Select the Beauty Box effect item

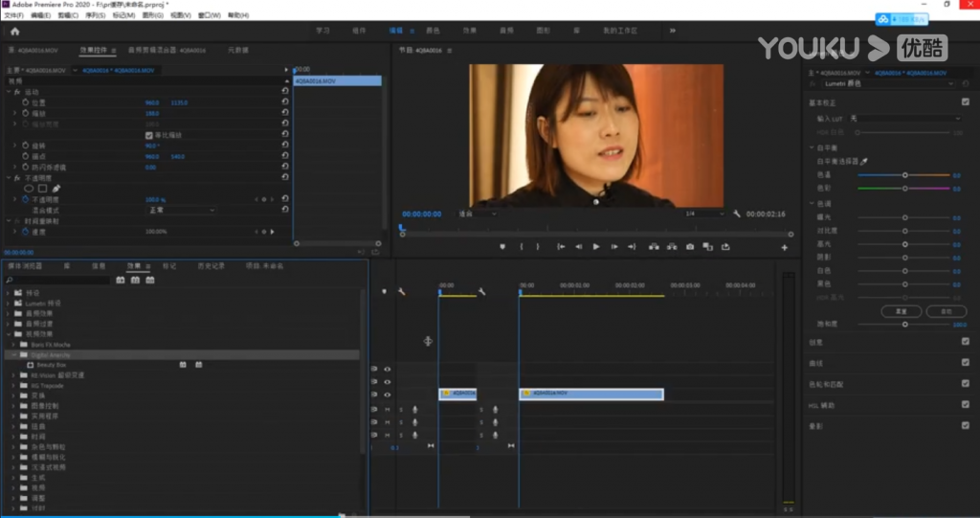coord(52,365)
